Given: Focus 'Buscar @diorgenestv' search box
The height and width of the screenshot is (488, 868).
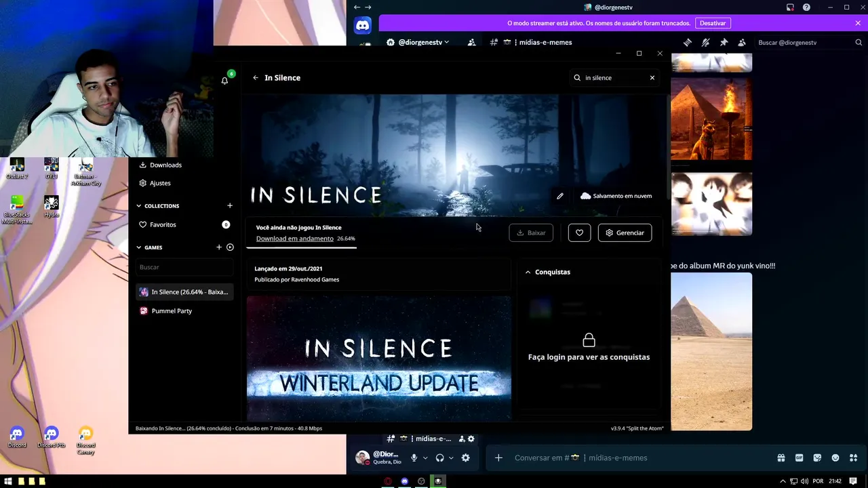Looking at the screenshot, I should [810, 42].
